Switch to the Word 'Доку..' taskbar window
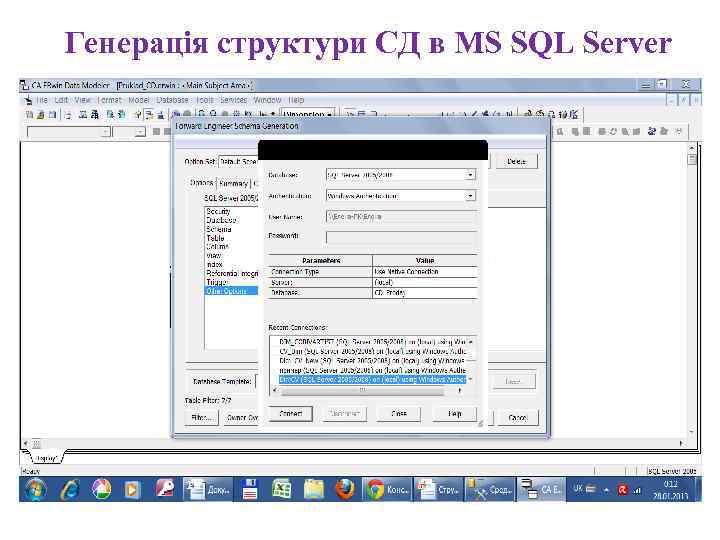Viewport: 720px width, 540px height. 208,489
